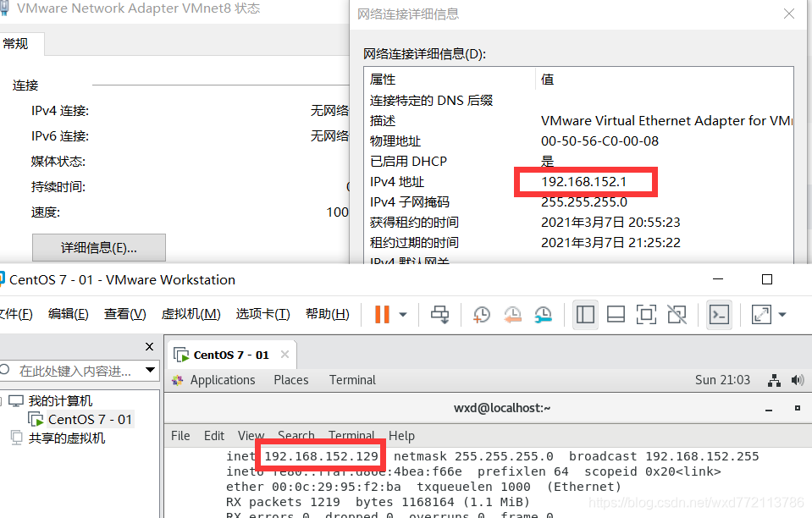Select the 已启用 DHCP row
The width and height of the screenshot is (812, 518).
click(x=578, y=162)
